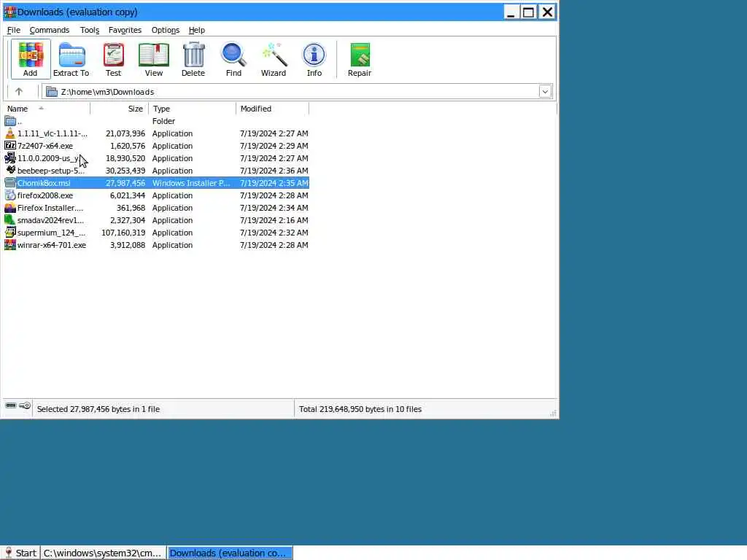The image size is (747, 560).
Task: Click the key password icon in status bar
Action: (25, 405)
